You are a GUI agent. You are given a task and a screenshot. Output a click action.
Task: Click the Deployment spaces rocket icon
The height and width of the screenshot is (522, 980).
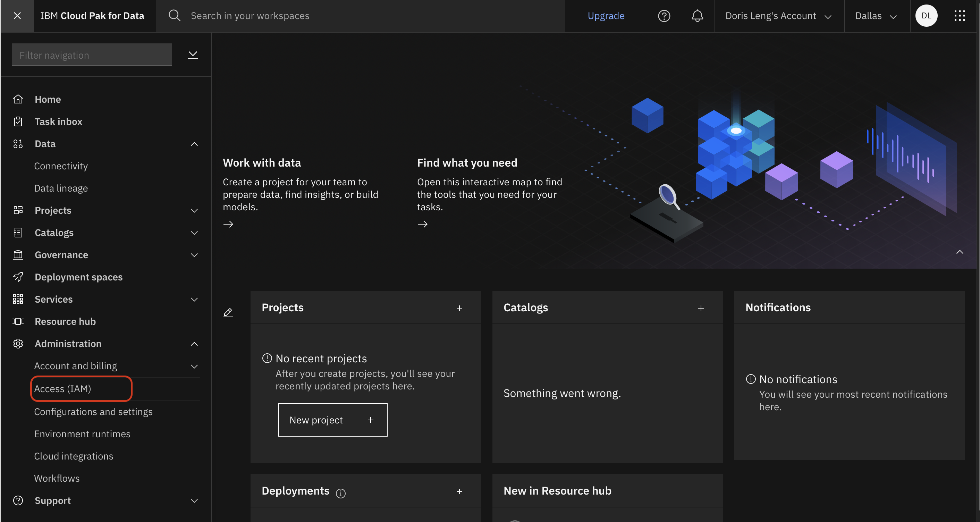point(18,277)
